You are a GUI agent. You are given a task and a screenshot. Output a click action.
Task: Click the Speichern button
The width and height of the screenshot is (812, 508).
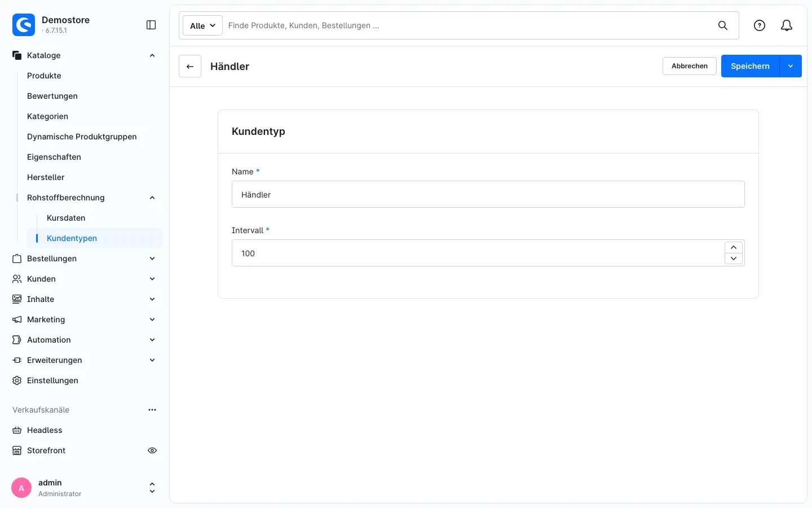(750, 66)
